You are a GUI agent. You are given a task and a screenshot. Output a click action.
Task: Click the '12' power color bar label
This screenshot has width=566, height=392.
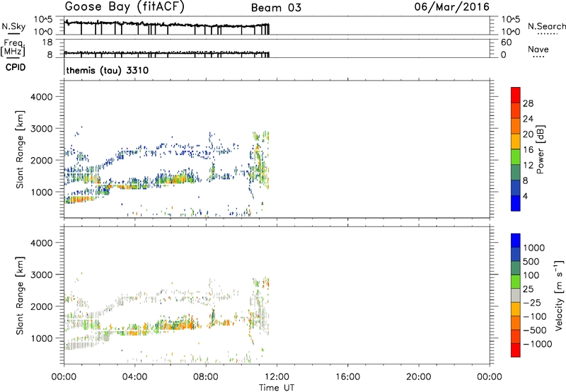(x=528, y=166)
